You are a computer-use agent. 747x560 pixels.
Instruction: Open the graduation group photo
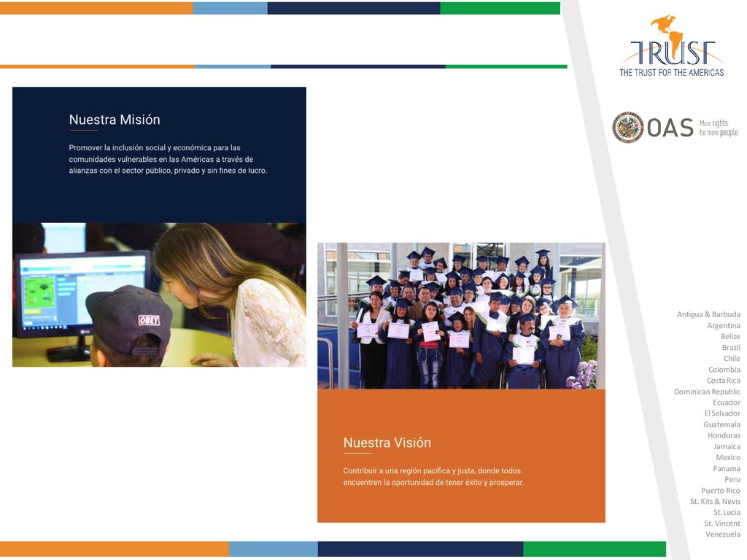[461, 316]
